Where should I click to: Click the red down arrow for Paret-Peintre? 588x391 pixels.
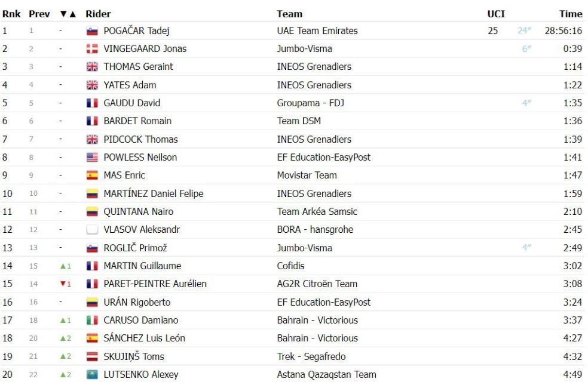coord(63,284)
